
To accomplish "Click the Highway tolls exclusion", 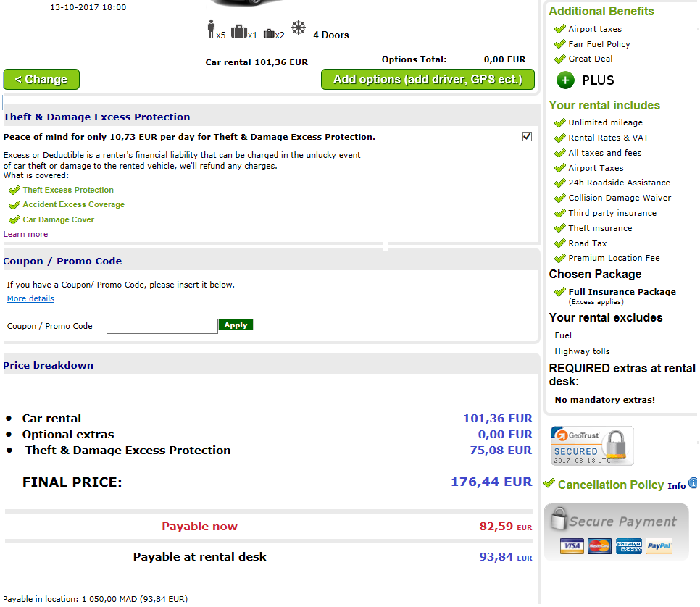I will click(582, 351).
